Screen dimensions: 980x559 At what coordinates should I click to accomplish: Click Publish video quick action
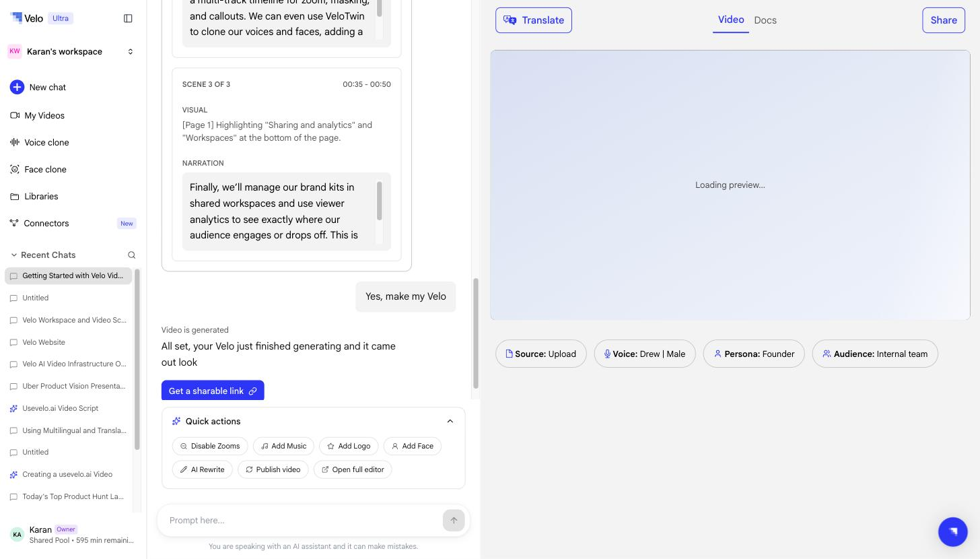click(273, 469)
